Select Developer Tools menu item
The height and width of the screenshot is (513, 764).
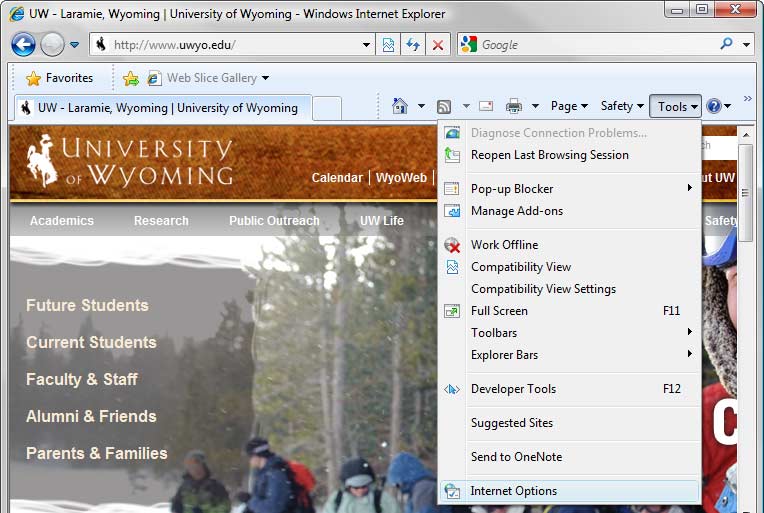click(x=569, y=389)
